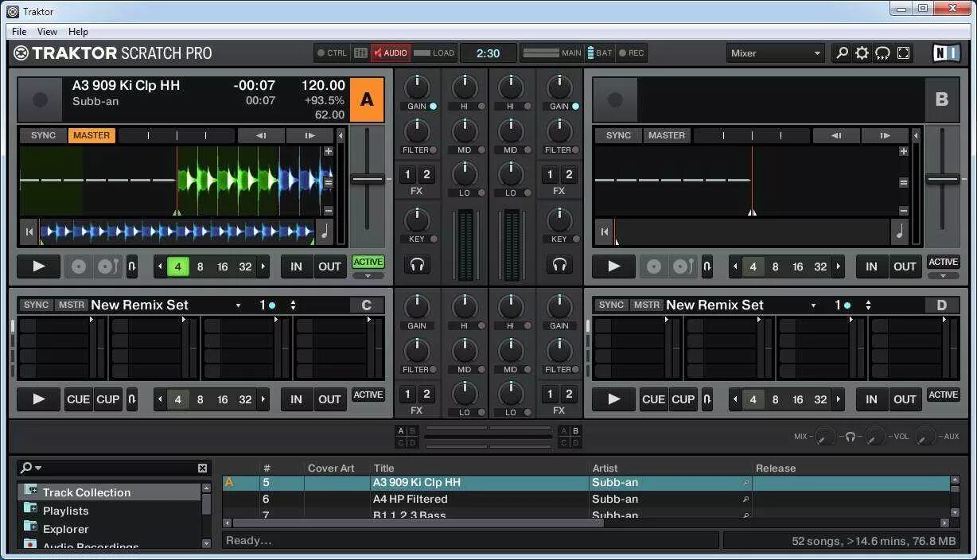
Task: Click Deck A tempo fader
Action: point(368,180)
